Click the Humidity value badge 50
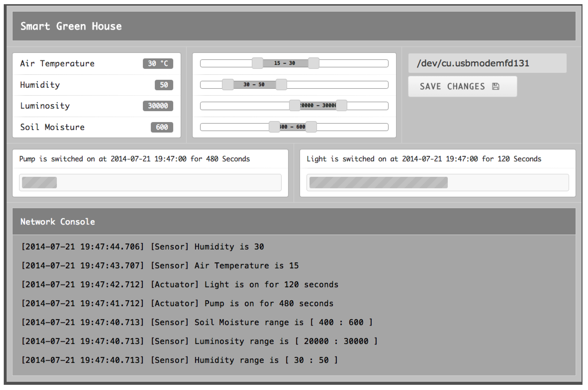This screenshot has height=390, width=588. 164,85
